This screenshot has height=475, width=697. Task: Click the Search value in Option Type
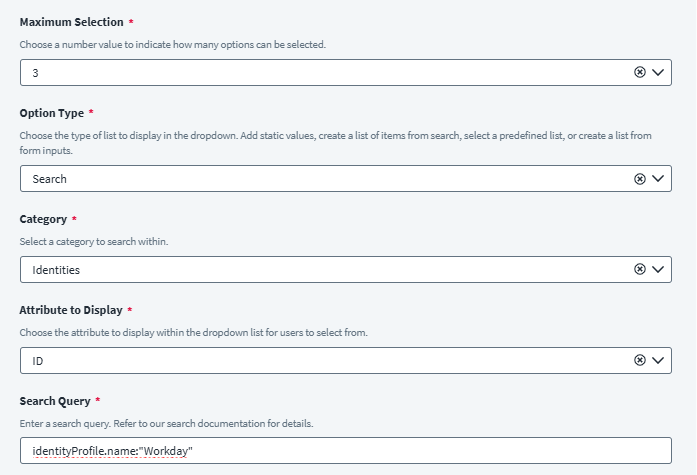point(50,179)
